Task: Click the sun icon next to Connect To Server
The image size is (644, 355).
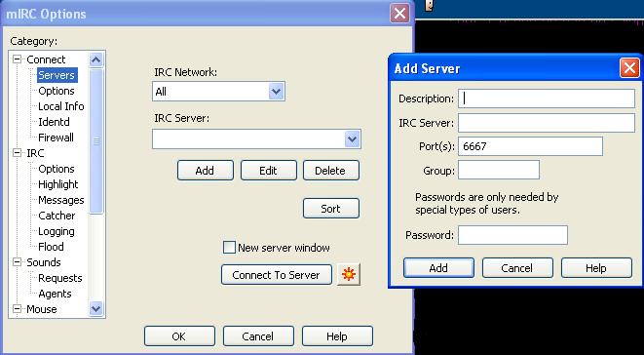Action: (348, 274)
